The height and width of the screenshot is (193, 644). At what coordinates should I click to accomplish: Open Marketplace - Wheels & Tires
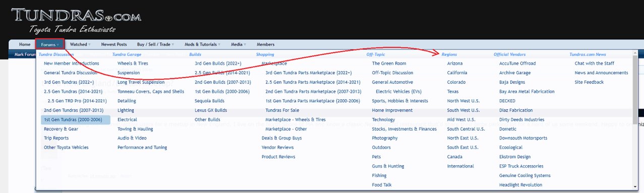coord(295,119)
